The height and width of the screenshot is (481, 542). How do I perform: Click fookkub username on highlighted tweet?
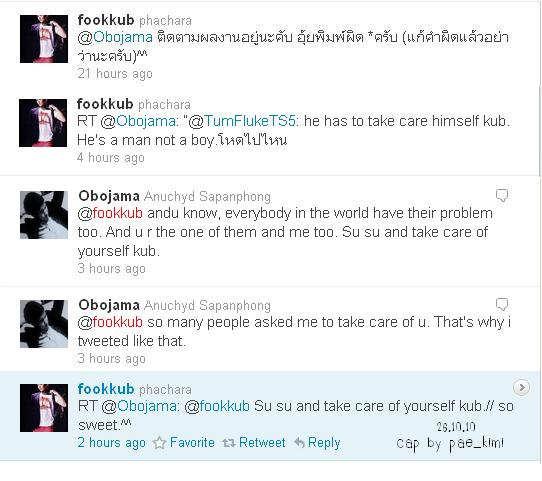pos(106,389)
